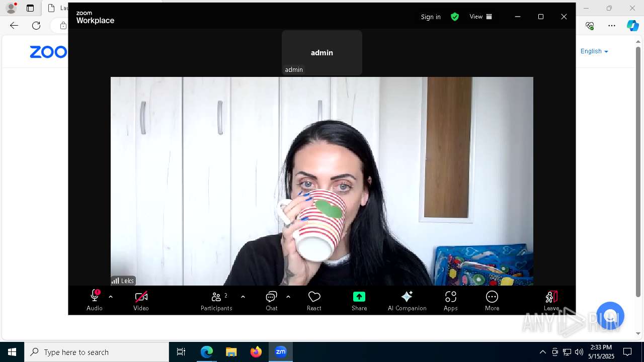Screen dimensions: 644x362
Task: Open browser tab actions icon
Action: point(30,8)
